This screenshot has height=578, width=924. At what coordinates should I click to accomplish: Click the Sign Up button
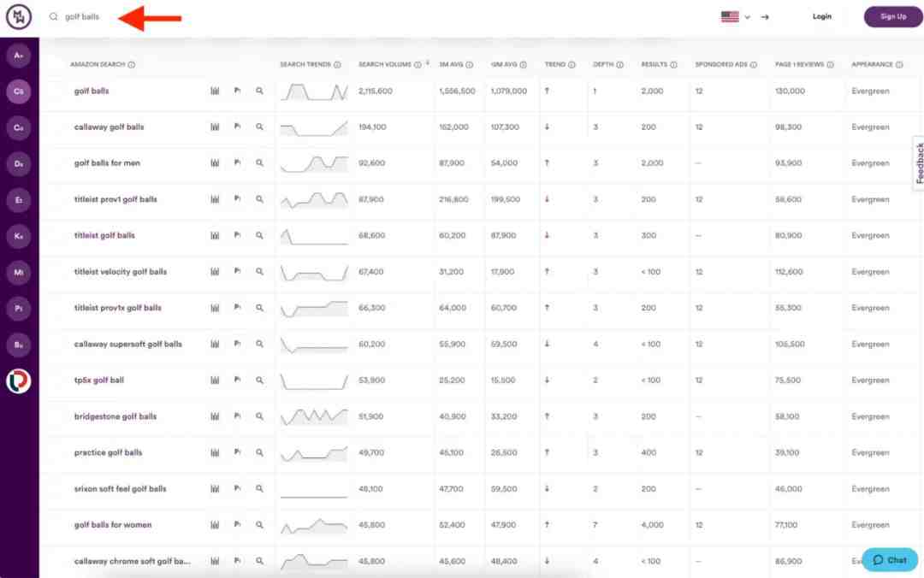(x=892, y=16)
